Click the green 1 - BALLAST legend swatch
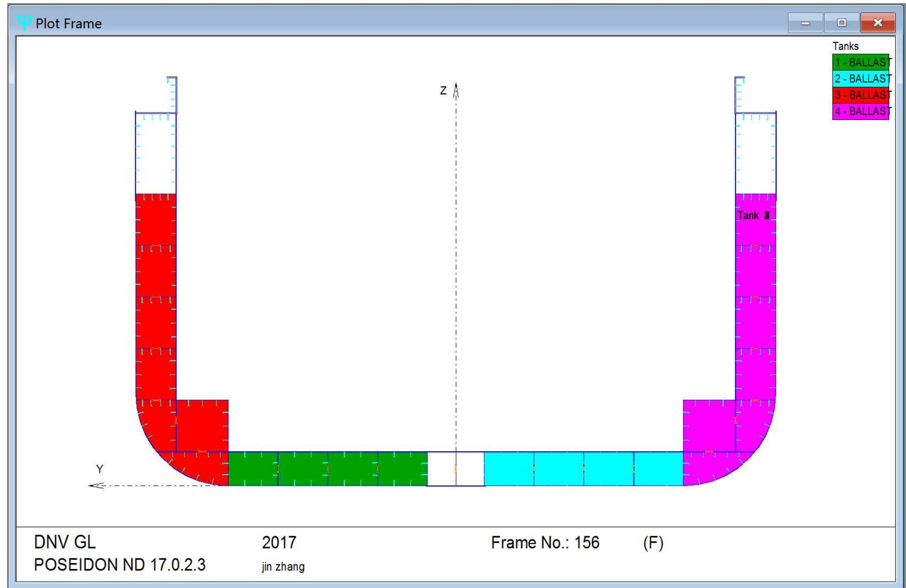The image size is (906, 588). coord(860,62)
